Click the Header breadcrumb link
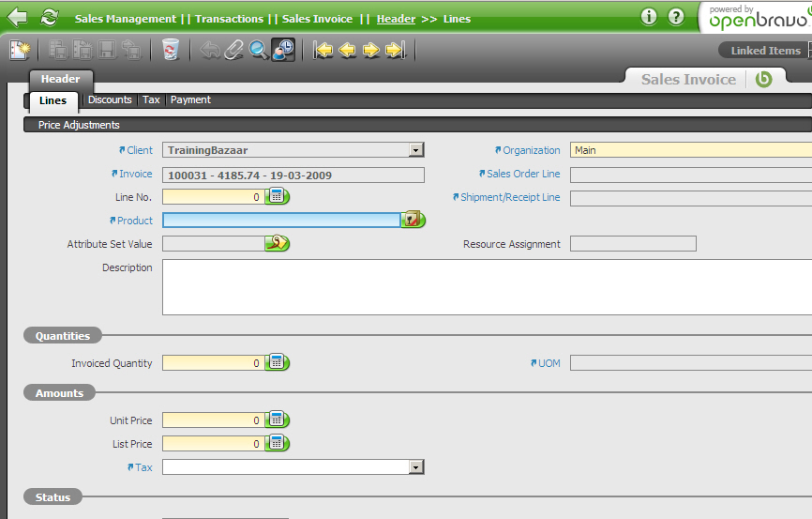Screen dimensions: 812x519 pyautogui.click(x=396, y=19)
